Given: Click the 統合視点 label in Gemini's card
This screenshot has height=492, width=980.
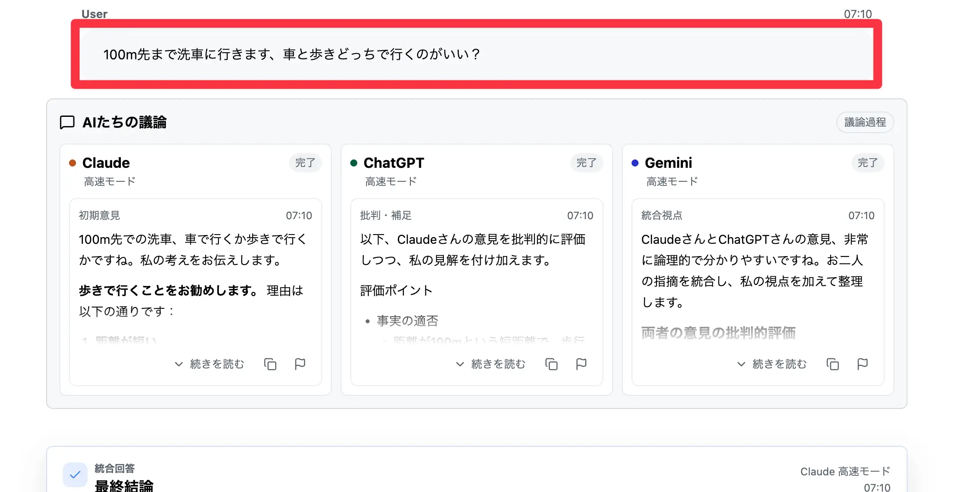Looking at the screenshot, I should (x=662, y=215).
